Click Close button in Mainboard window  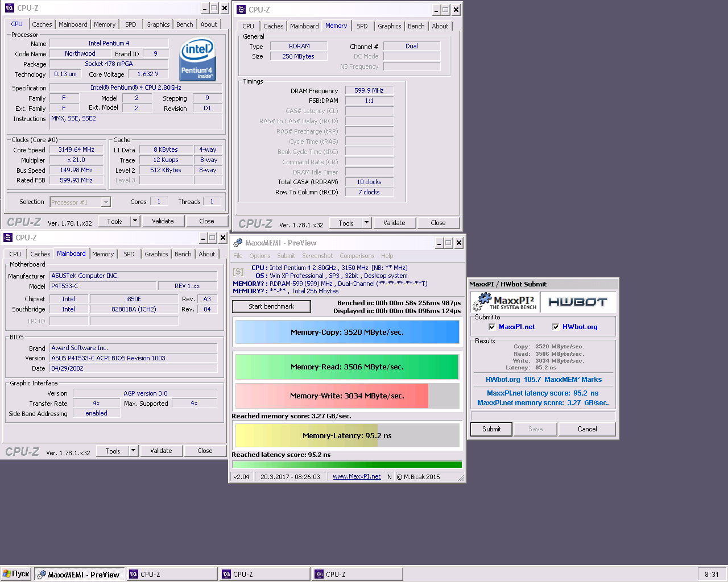coord(205,451)
